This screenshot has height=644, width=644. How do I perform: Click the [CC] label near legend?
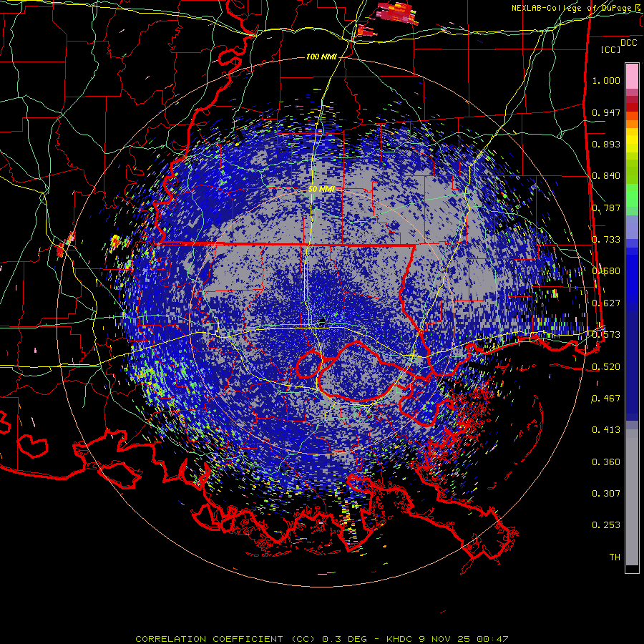(x=611, y=49)
